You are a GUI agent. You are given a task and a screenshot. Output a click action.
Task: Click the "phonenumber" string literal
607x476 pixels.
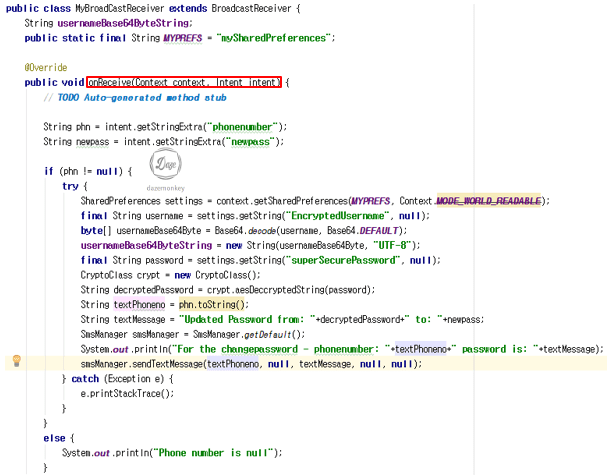243,127
